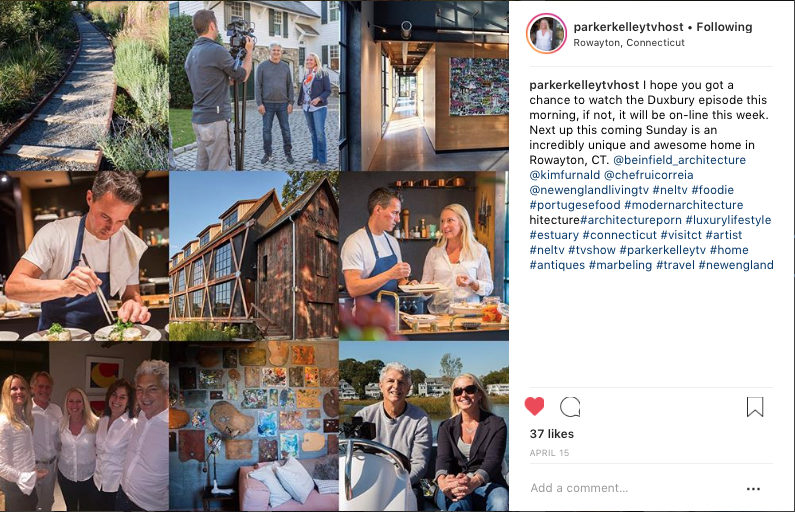This screenshot has height=512, width=795.
Task: Open the comment speech bubble icon
Action: (570, 407)
